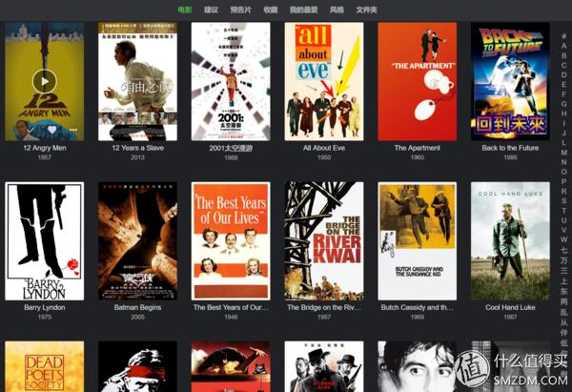This screenshot has width=572, height=392.
Task: Select The Bridge on the River Kwai poster
Action: click(x=324, y=241)
